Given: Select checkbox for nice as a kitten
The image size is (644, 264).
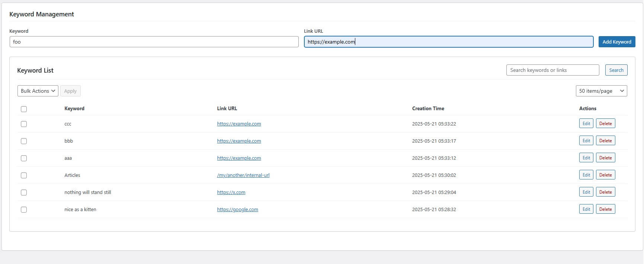Looking at the screenshot, I should click(24, 210).
